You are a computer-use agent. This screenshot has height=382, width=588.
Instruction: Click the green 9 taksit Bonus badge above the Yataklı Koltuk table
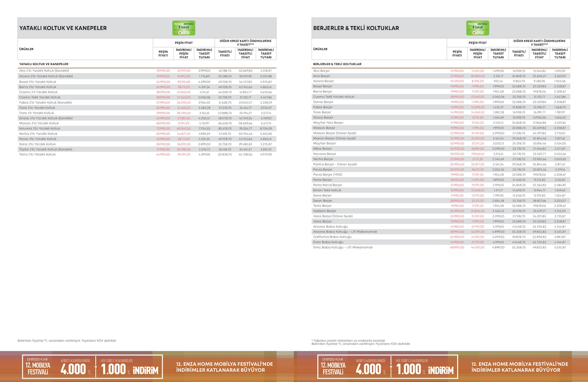[184, 28]
